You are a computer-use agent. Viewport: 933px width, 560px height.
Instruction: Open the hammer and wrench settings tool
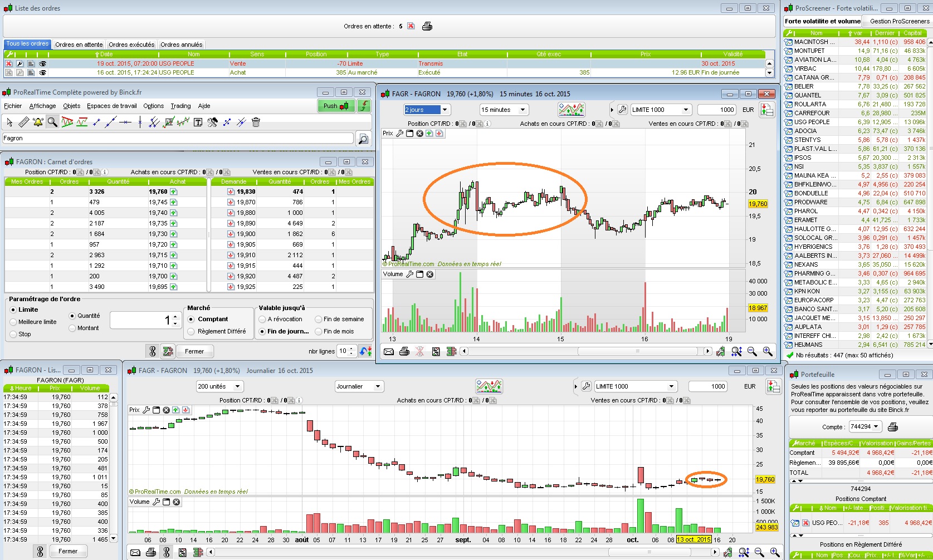click(x=212, y=122)
